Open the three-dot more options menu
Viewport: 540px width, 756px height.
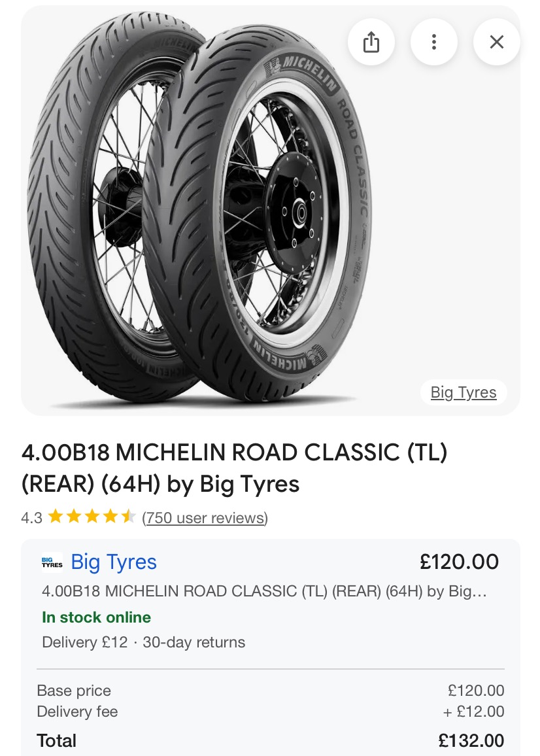click(433, 43)
